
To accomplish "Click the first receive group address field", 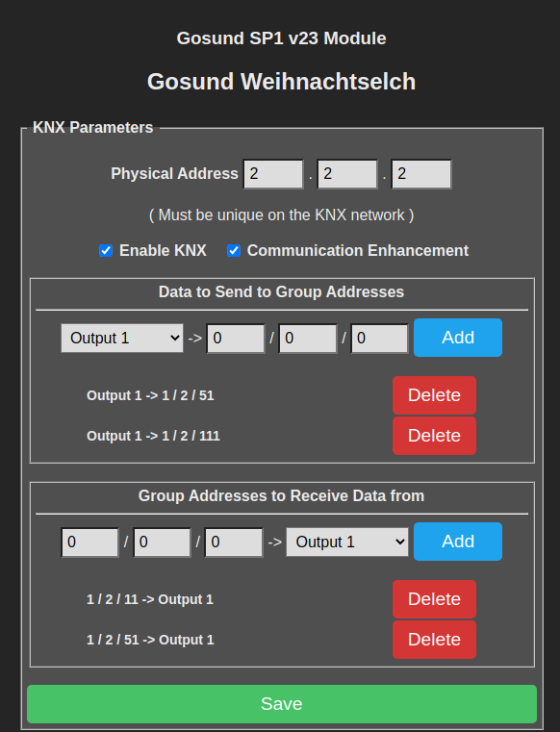I will click(89, 543).
